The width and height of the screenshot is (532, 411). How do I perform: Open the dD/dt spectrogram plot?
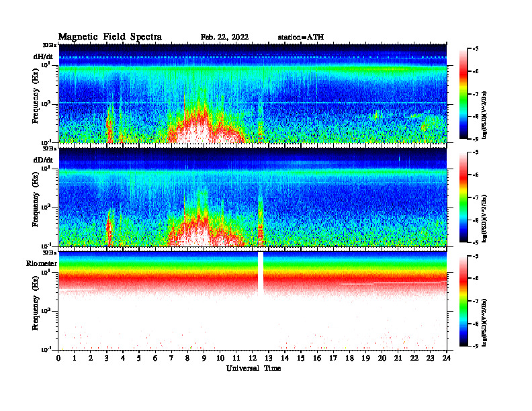[253, 197]
